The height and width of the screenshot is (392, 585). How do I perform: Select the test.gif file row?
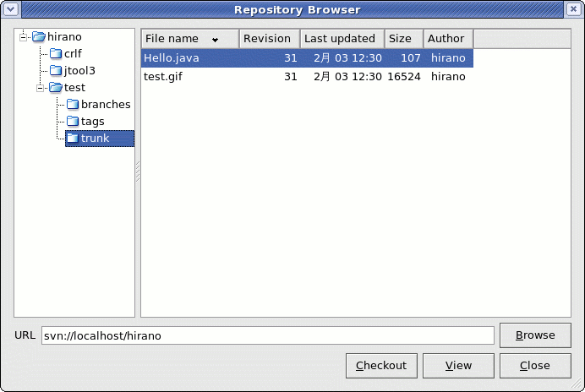tap(304, 76)
